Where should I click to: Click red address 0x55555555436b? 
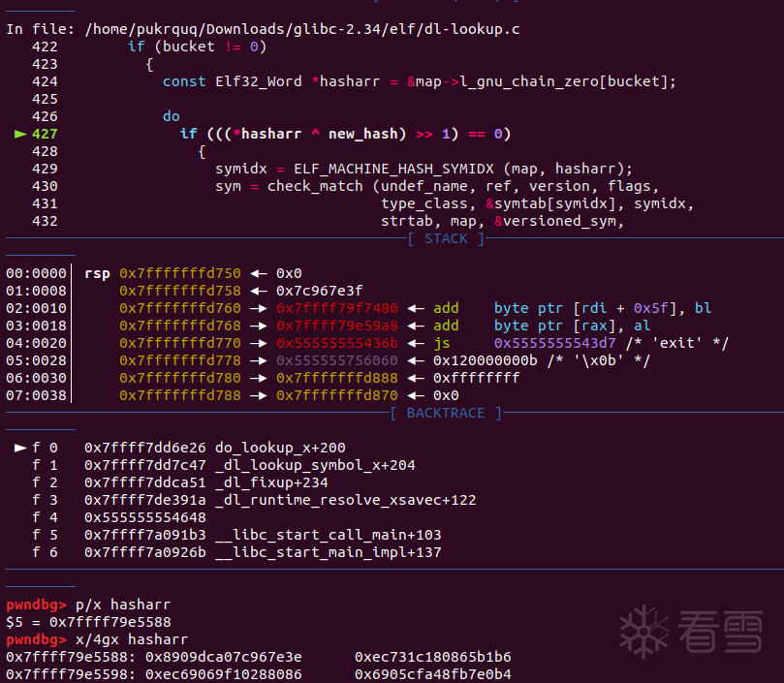pyautogui.click(x=337, y=344)
